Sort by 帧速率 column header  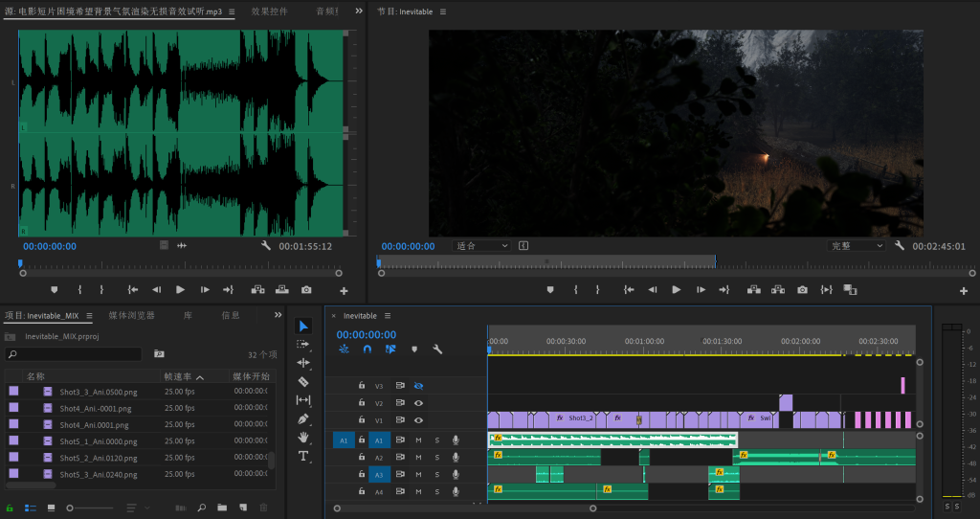(x=178, y=376)
